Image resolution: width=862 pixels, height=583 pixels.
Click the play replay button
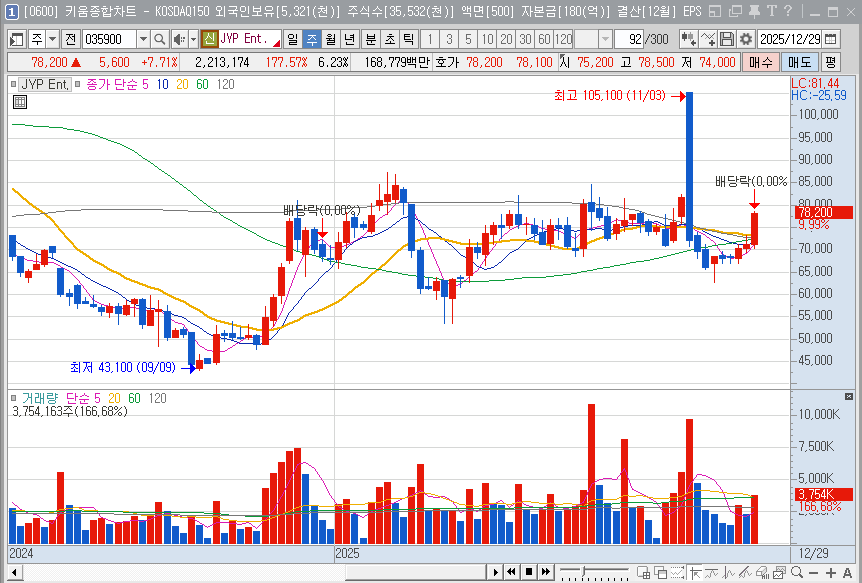(x=495, y=572)
